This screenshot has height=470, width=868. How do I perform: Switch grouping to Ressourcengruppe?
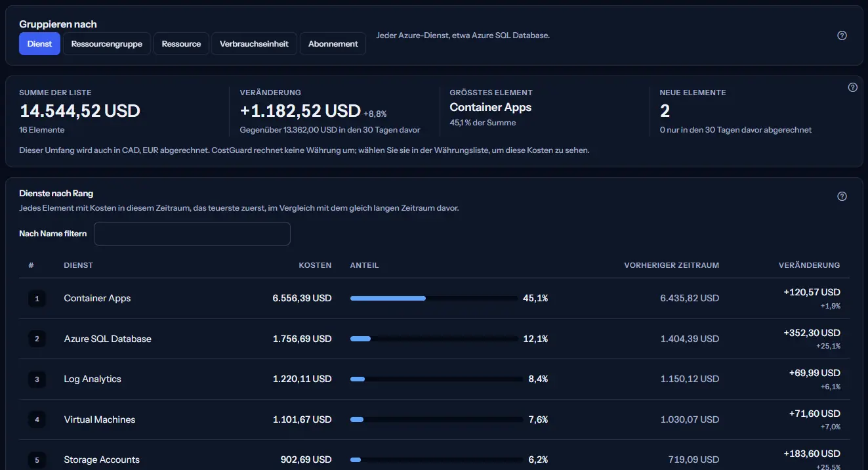107,44
